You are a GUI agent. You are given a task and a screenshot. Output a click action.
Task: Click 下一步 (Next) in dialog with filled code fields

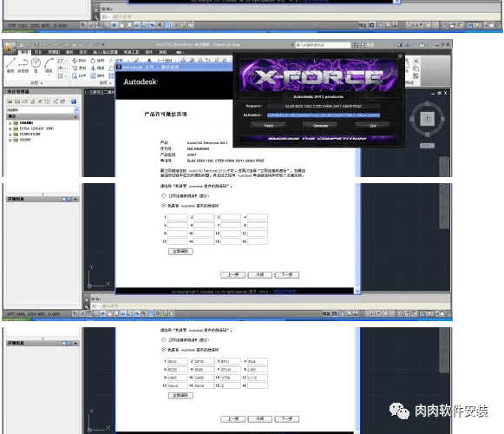pos(287,419)
